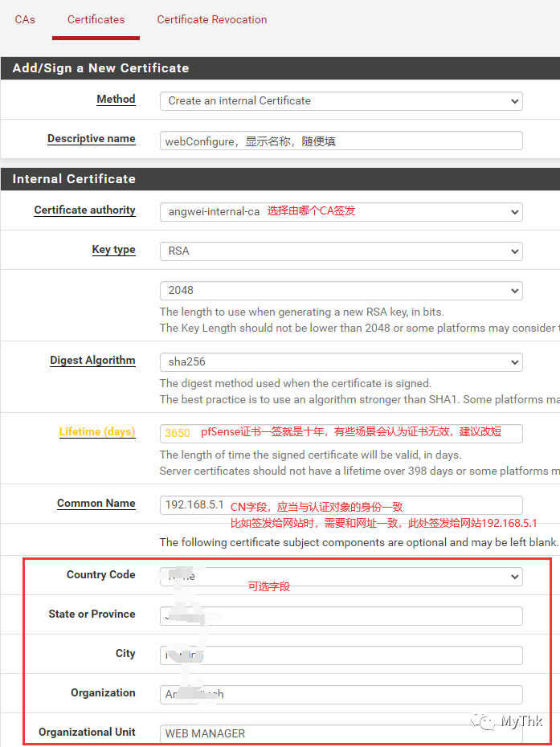The width and height of the screenshot is (560, 747).
Task: Click the Common Name label
Action: click(96, 503)
